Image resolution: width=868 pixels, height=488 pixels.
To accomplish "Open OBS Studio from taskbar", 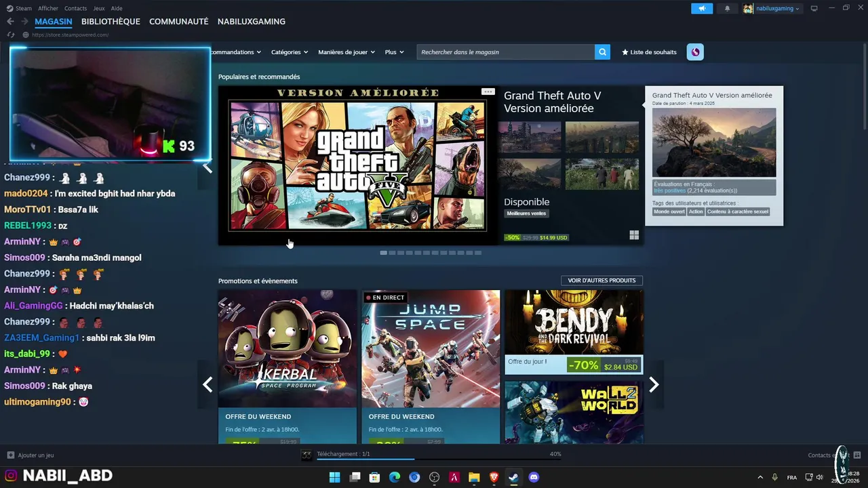I will point(435,477).
